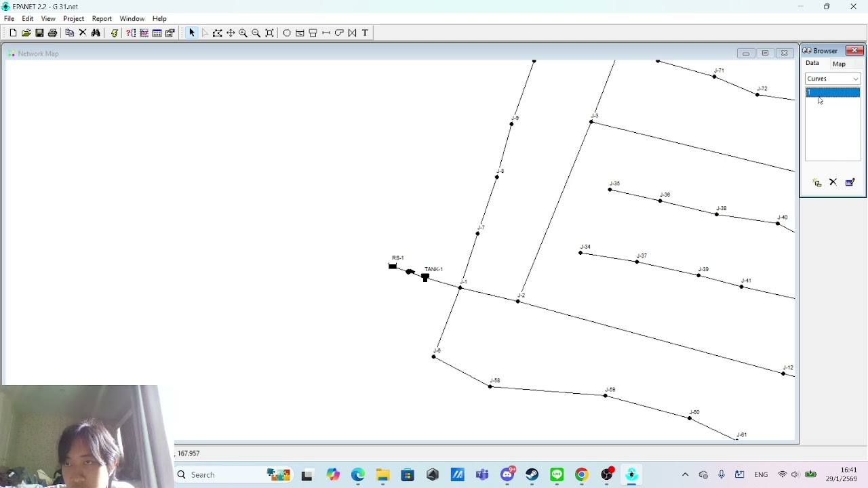This screenshot has height=488, width=868.
Task: Open the View menu
Action: click(x=48, y=19)
